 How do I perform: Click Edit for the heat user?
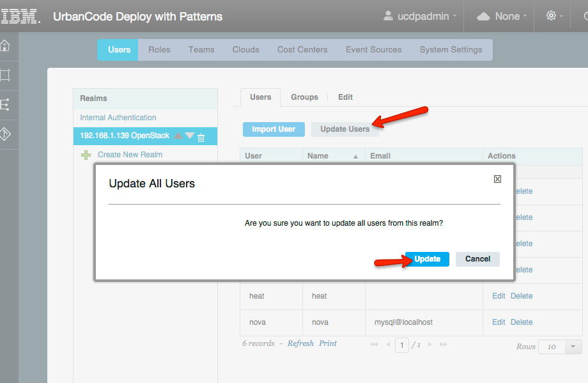499,296
